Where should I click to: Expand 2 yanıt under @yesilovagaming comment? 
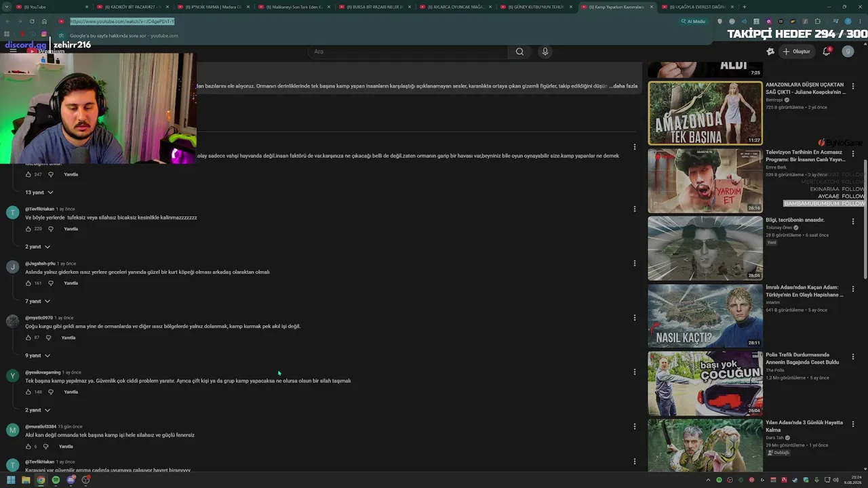pyautogui.click(x=37, y=410)
